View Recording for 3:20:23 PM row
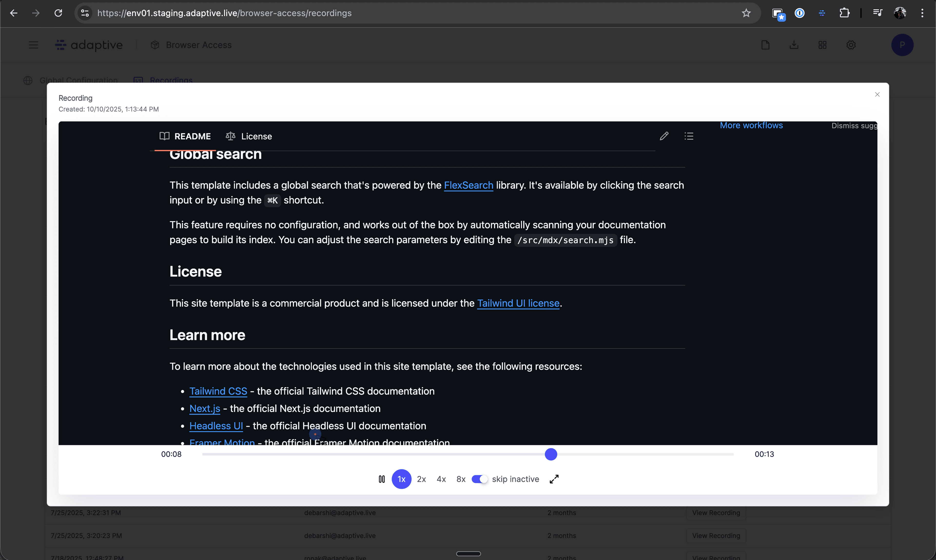Screen dimensions: 936x560 coord(716,536)
